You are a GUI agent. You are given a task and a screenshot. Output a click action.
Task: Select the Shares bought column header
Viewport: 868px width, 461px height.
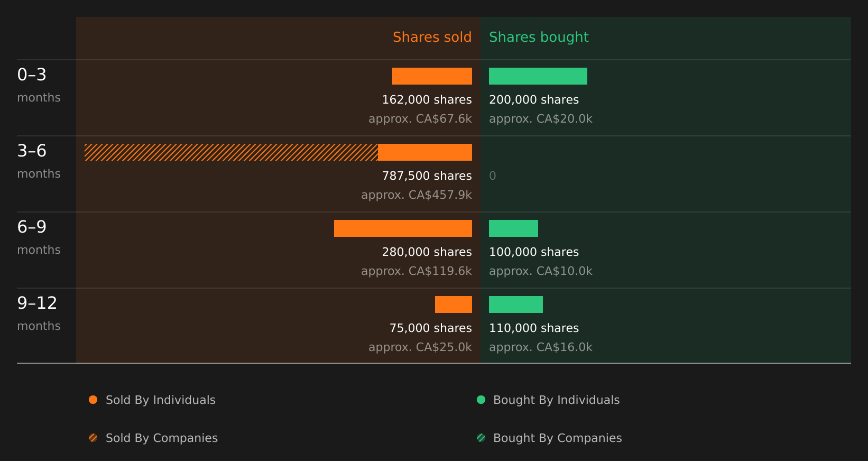(539, 37)
